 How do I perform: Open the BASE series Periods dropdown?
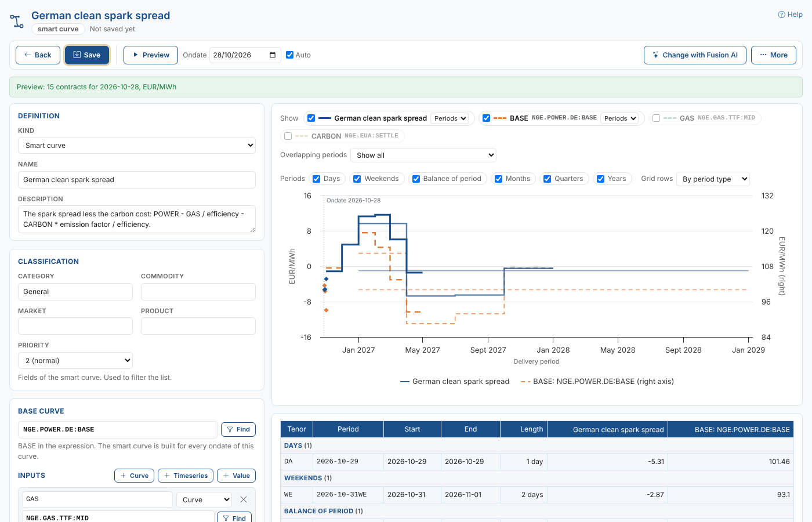pyautogui.click(x=620, y=118)
